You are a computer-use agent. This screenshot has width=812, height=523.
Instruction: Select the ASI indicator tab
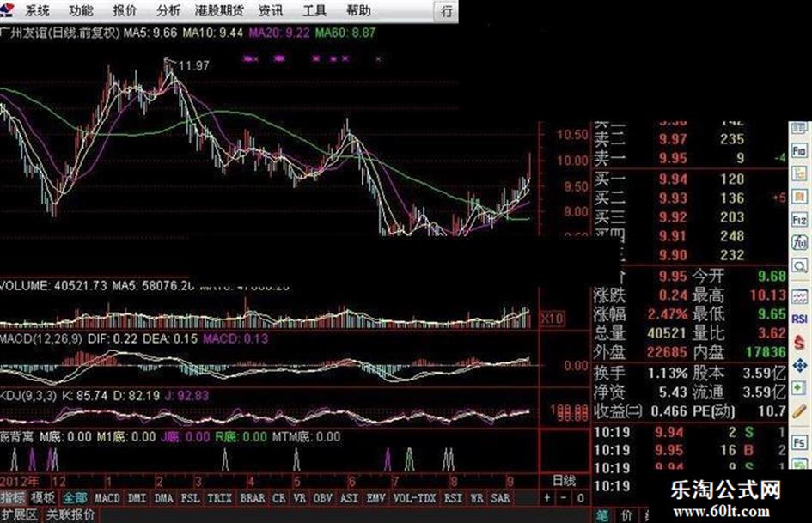[x=349, y=498]
